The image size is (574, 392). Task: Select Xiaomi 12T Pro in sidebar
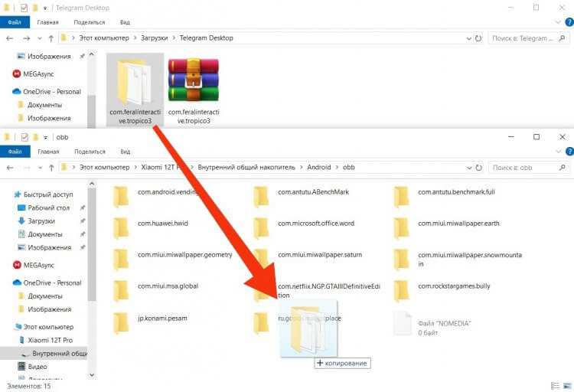(45, 341)
